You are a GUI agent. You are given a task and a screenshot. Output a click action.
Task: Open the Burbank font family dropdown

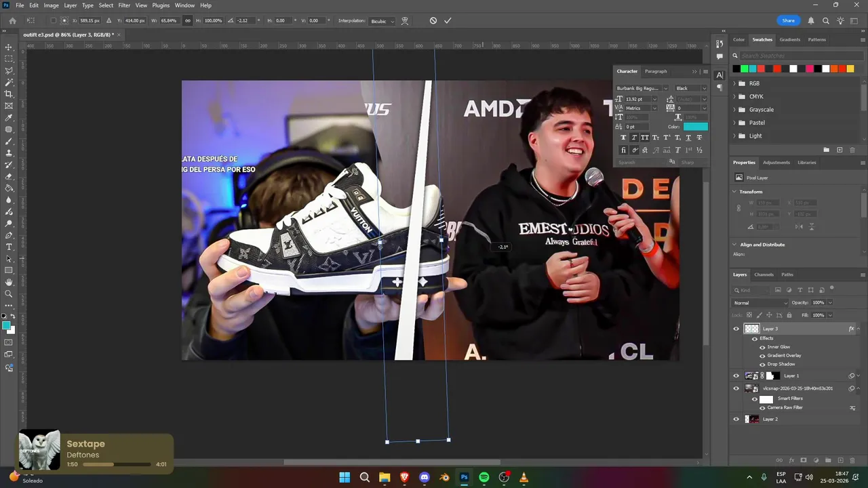642,88
